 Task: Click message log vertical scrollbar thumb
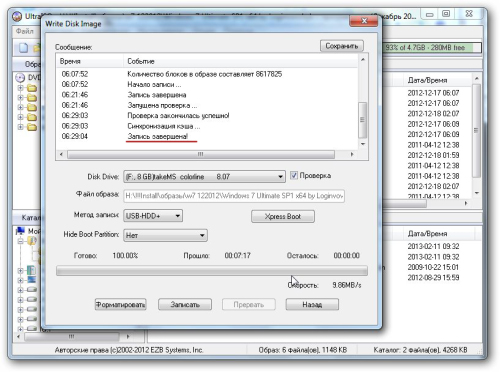[x=363, y=120]
